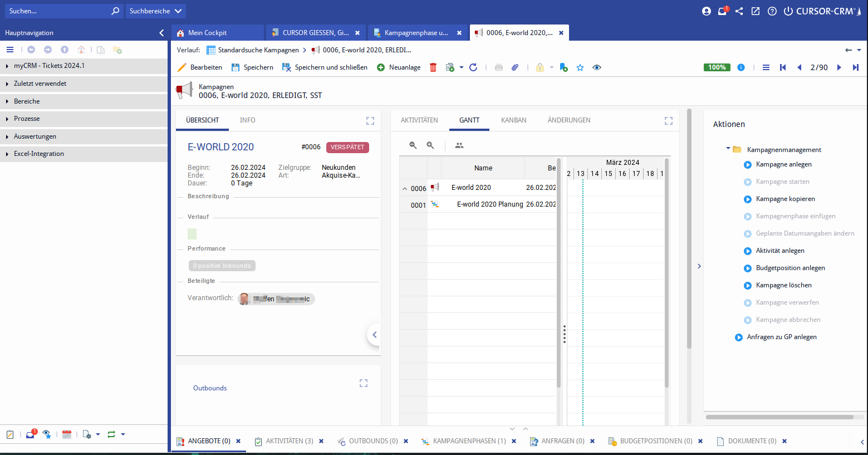Click Speichern und schließen
The width and height of the screenshot is (868, 455).
pos(325,67)
